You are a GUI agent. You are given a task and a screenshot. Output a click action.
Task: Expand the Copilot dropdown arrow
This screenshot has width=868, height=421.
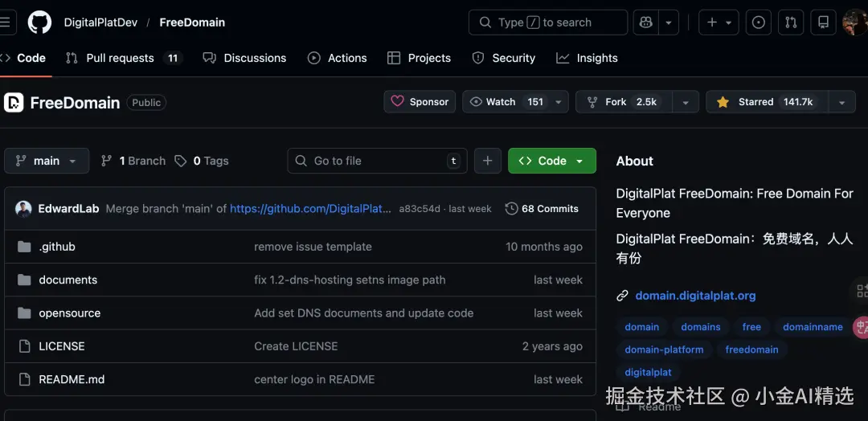668,22
